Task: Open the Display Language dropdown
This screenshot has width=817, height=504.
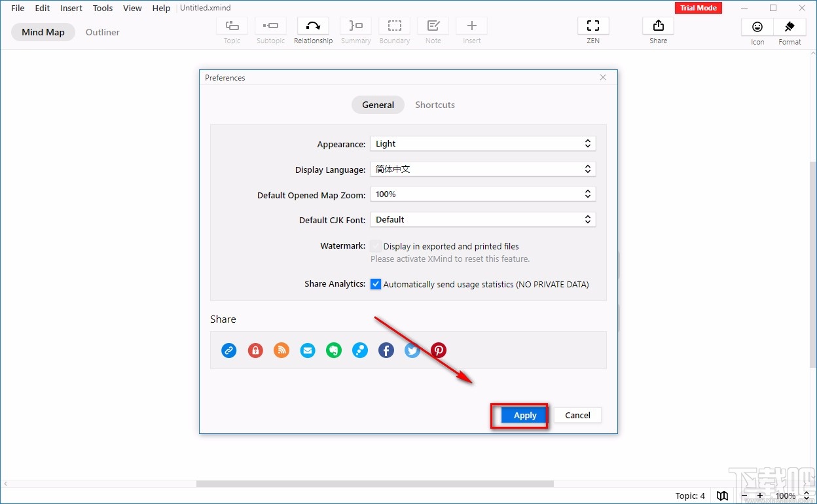Action: point(482,169)
